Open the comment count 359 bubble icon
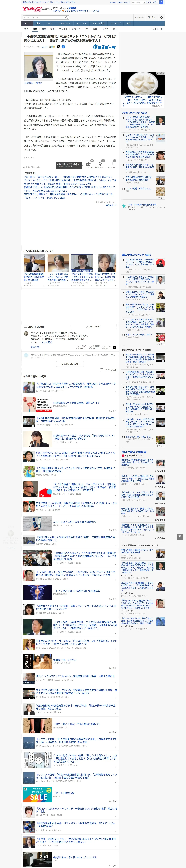 pos(45,47)
